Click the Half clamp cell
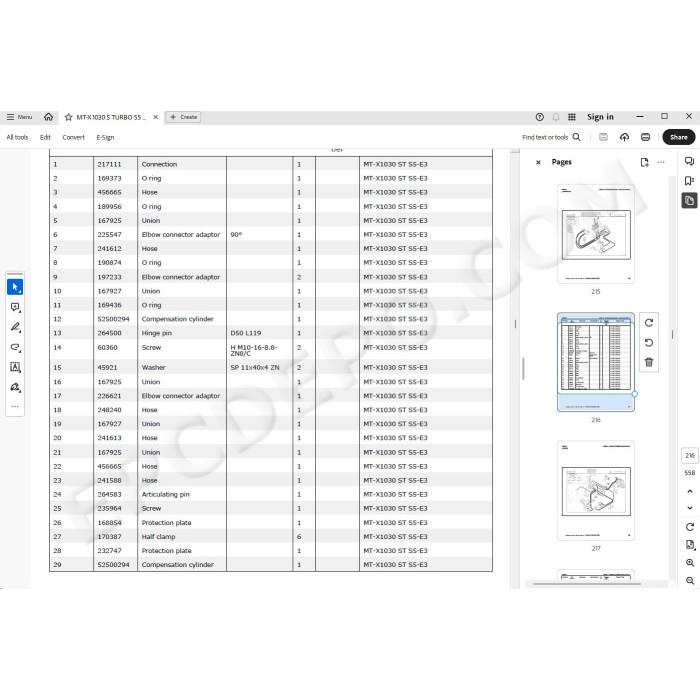The image size is (700, 700). click(x=158, y=536)
